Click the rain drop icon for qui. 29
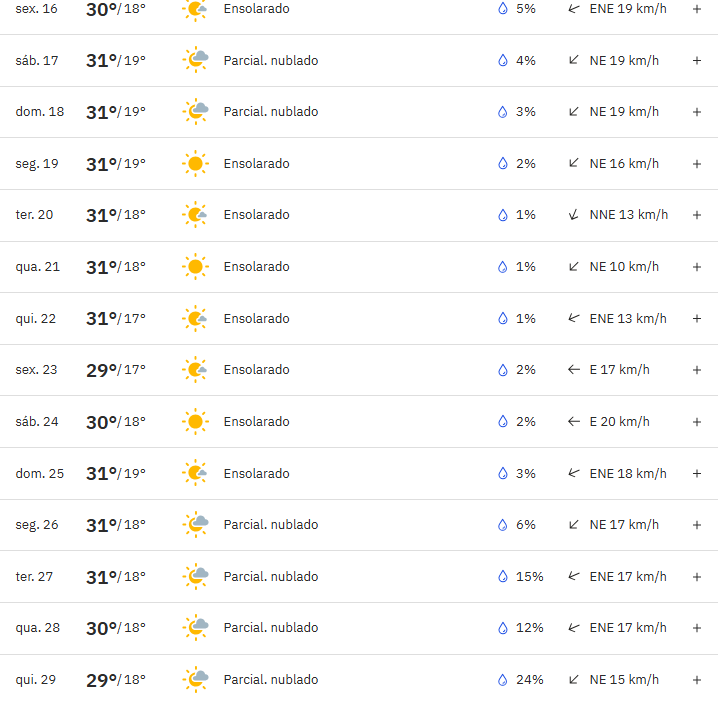Image resolution: width=718 pixels, height=708 pixels. [x=503, y=680]
